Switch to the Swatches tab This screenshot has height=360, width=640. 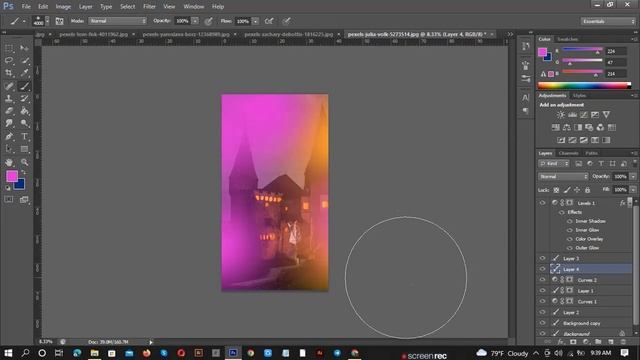(568, 39)
